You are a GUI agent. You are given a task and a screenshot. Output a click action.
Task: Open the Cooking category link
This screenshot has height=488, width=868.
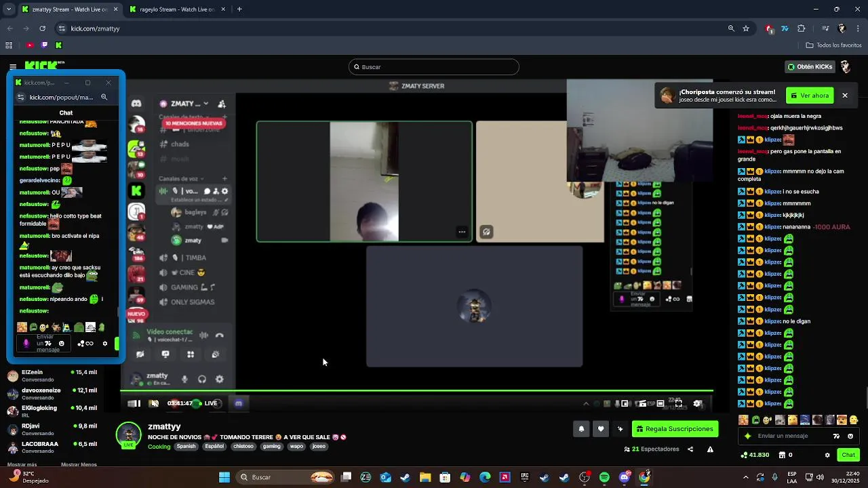click(159, 447)
